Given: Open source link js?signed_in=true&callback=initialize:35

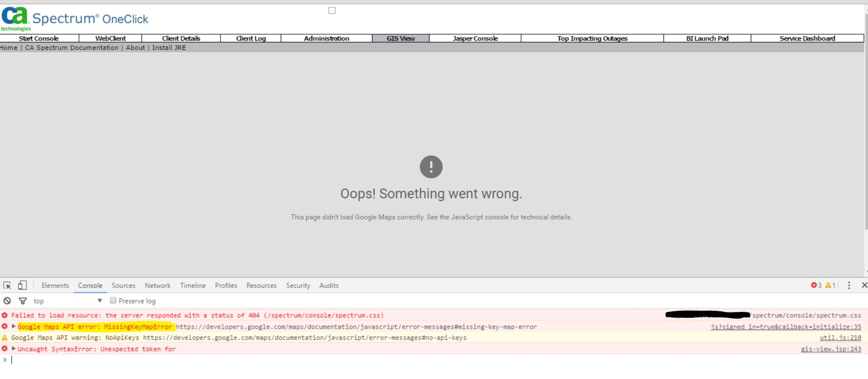Looking at the screenshot, I should pyautogui.click(x=786, y=326).
